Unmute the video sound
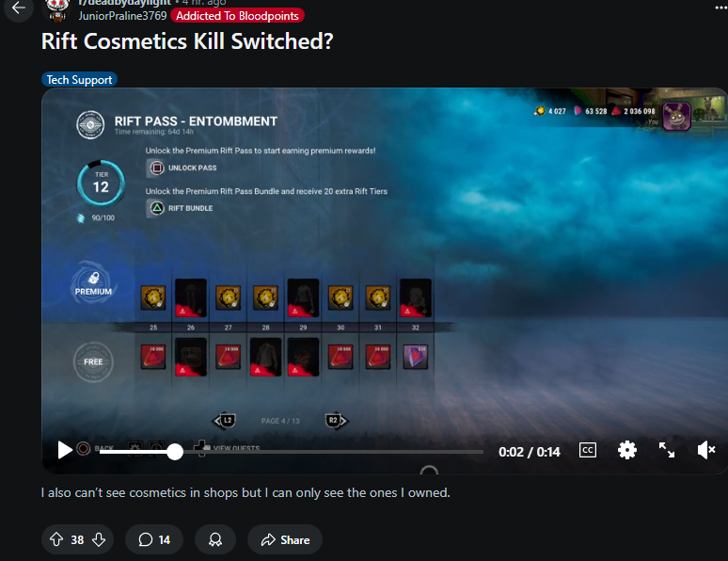 coord(706,450)
